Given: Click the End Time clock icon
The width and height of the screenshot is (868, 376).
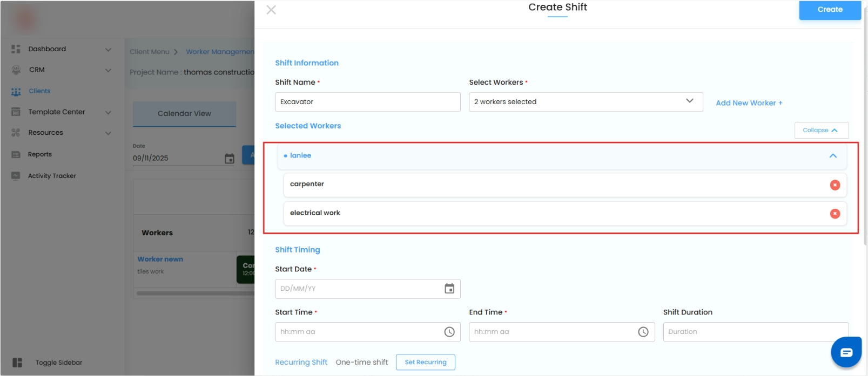Looking at the screenshot, I should (643, 332).
